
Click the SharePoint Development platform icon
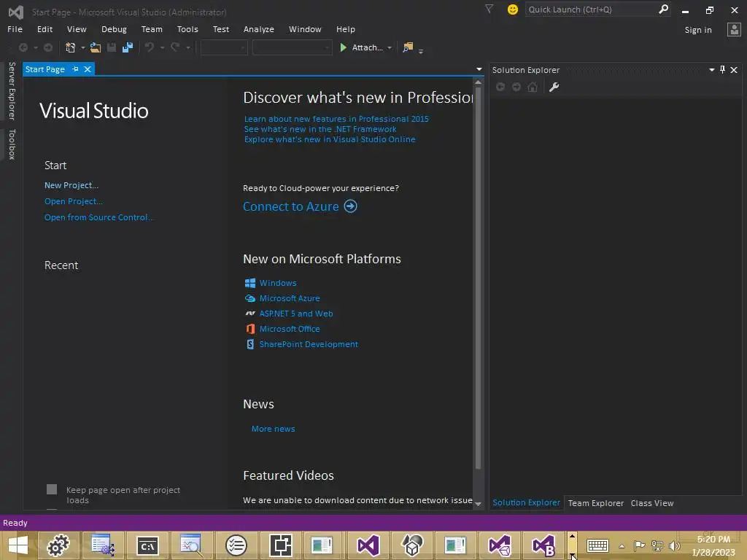[x=250, y=344]
